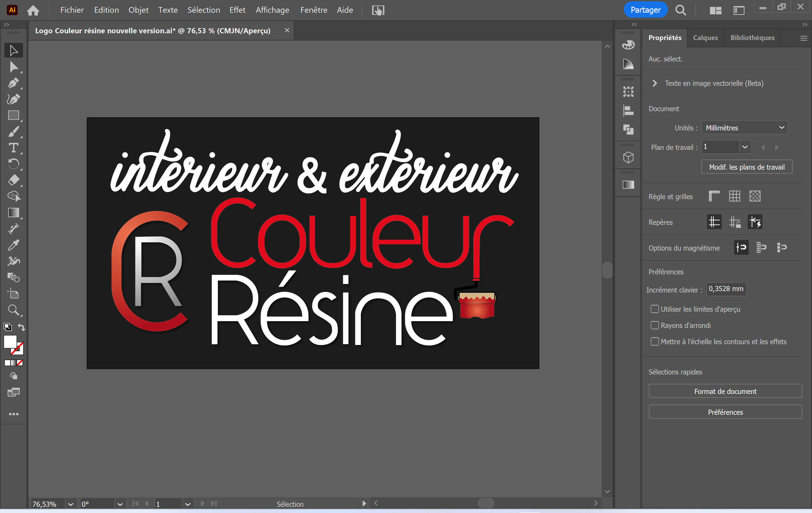
Task: Select the Paintbrush tool
Action: [x=14, y=131]
